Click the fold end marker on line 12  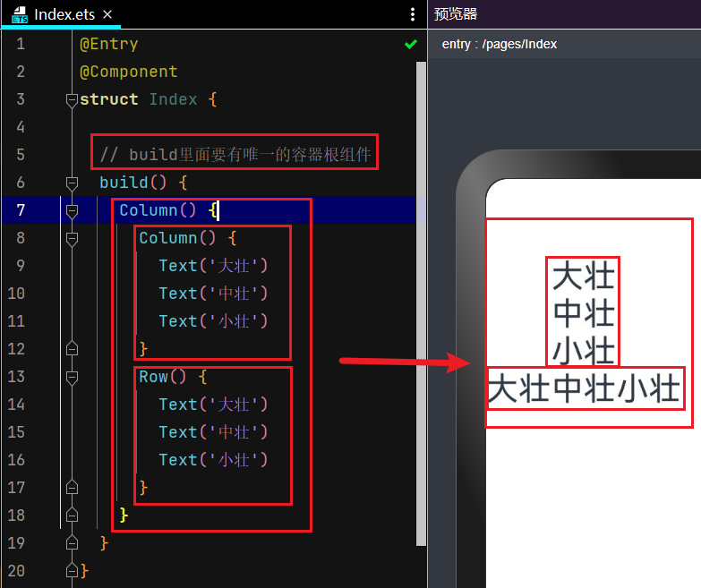[72, 348]
